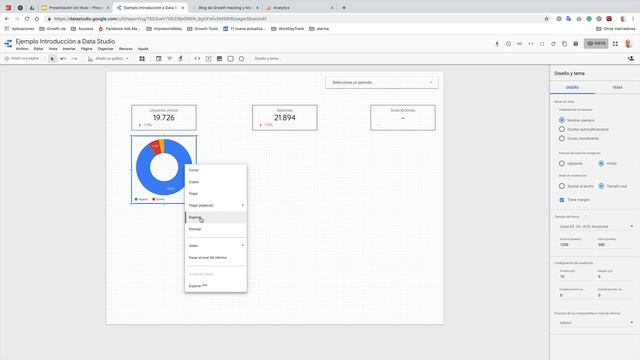Select the circle shape tool
Image resolution: width=640 pixels, height=360 pixels.
pos(242,59)
